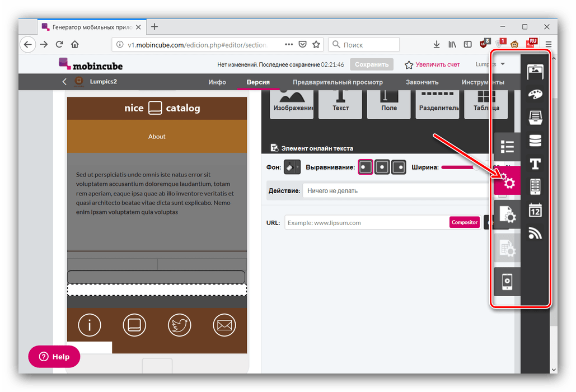Viewport: 576px width, 392px height.
Task: Click the book icon in preview footer
Action: 134,325
